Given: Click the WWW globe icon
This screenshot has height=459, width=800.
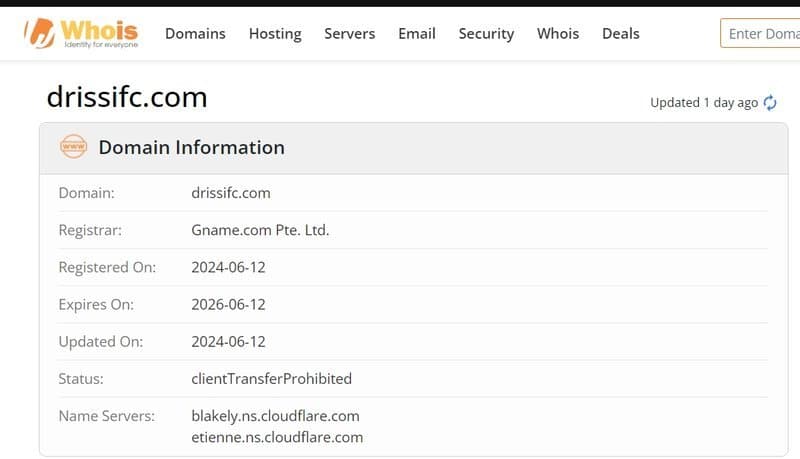Looking at the screenshot, I should point(73,147).
